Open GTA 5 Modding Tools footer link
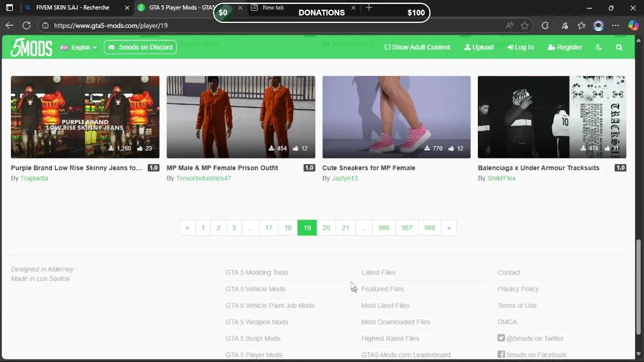Viewport: 644px width, 362px height. 257,273
